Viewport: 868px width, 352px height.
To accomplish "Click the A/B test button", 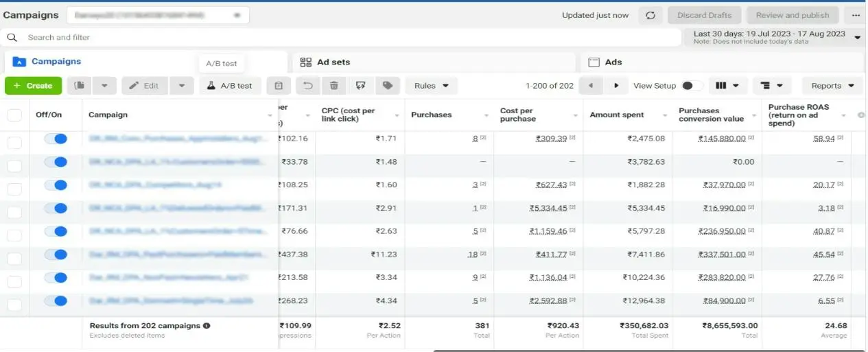I will (230, 86).
